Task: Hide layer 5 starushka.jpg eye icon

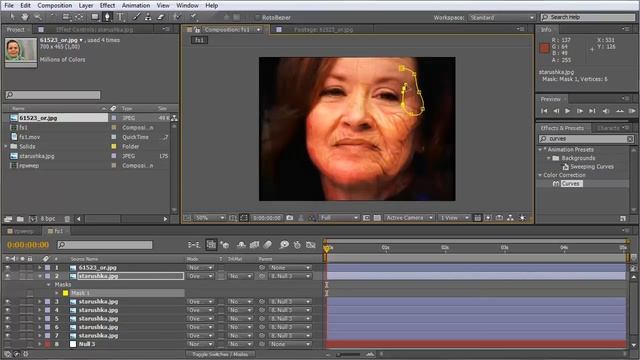Action: tap(7, 319)
